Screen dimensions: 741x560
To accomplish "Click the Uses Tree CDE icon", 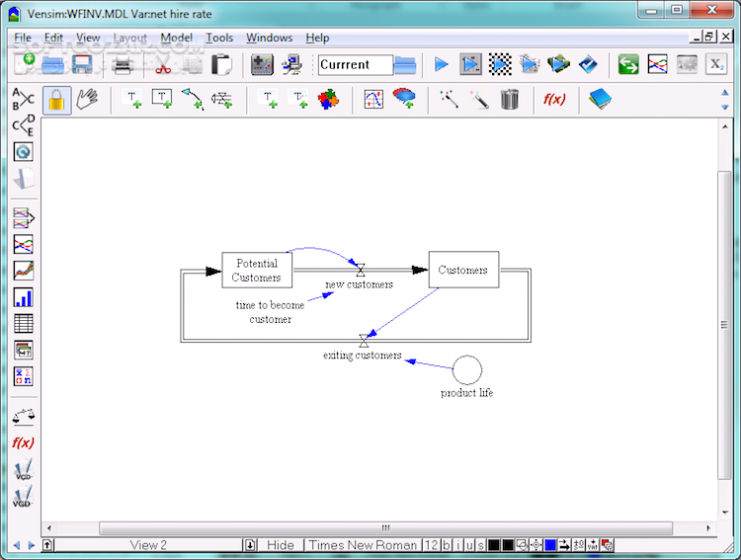I will pos(23,125).
